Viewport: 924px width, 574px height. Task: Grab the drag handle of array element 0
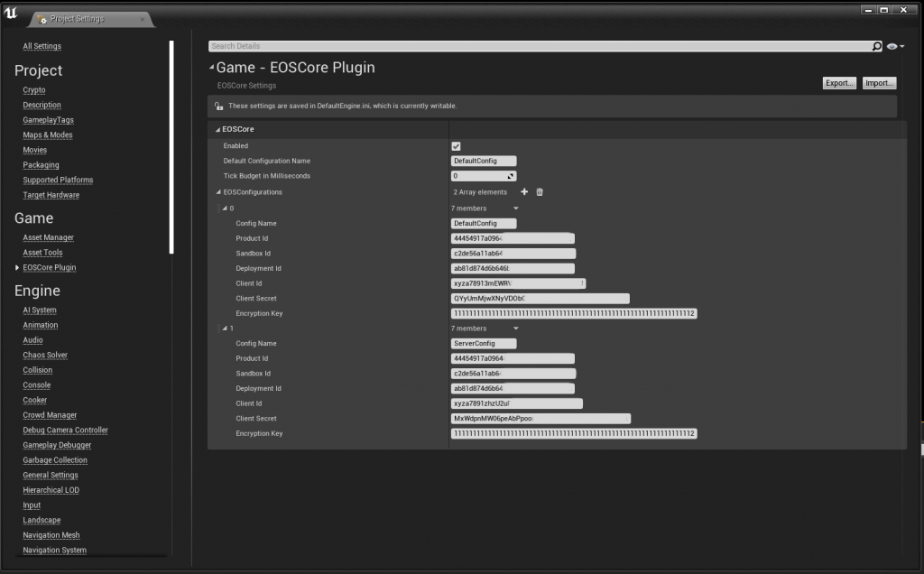pos(220,208)
